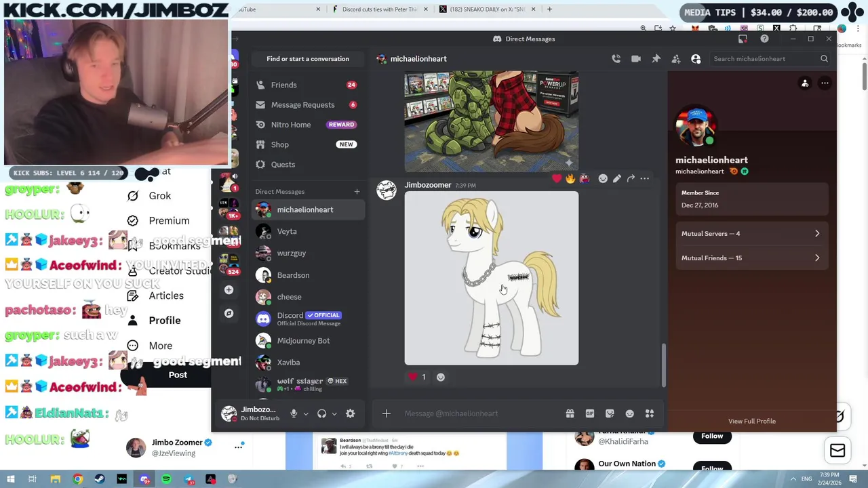868x488 pixels.
Task: Open more message options ellipsis
Action: 645,178
